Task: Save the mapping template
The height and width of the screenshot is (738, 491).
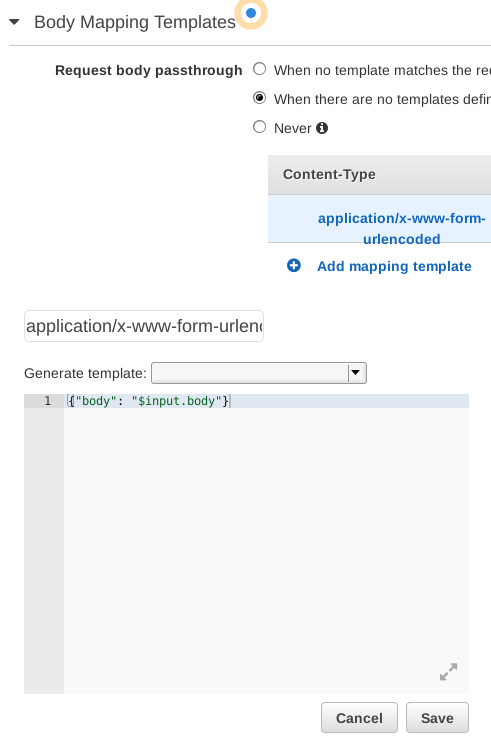Action: click(x=437, y=718)
